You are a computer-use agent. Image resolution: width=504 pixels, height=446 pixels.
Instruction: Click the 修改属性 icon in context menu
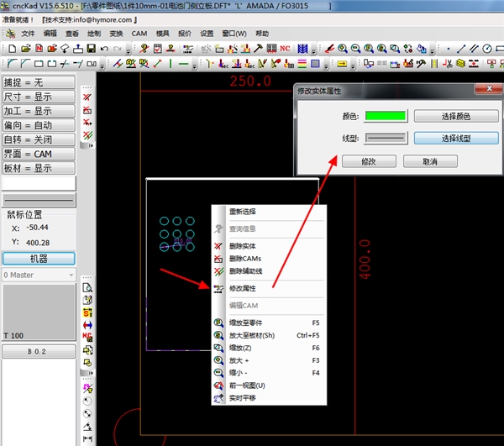click(218, 288)
